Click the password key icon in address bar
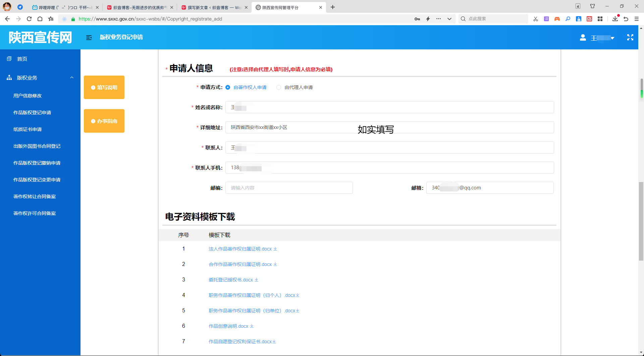 coord(417,19)
